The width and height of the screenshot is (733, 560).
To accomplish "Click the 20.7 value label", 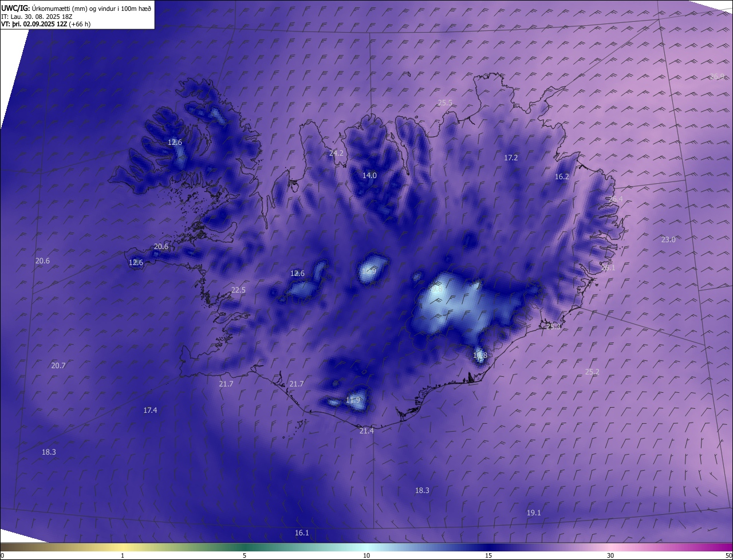I will coord(58,366).
